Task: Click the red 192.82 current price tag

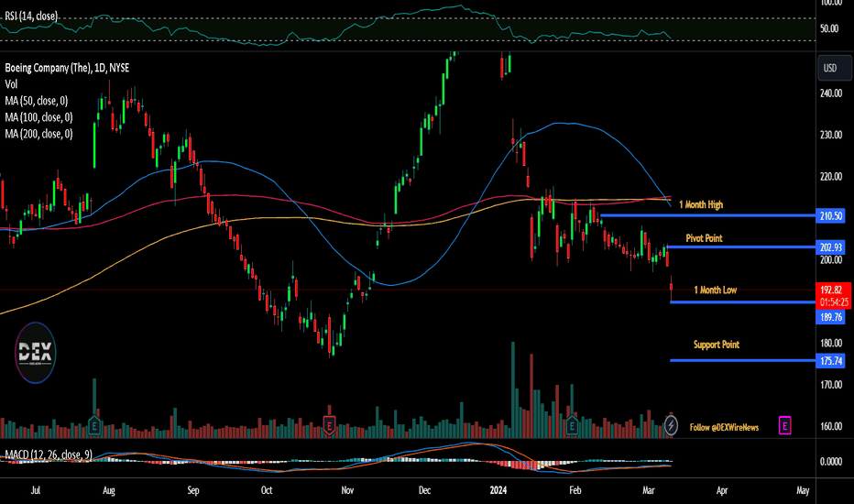Action: click(x=832, y=290)
